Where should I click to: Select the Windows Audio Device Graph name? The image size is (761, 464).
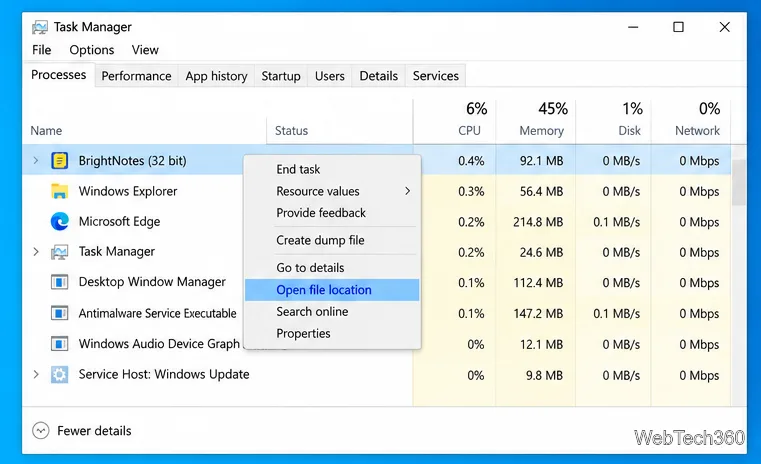pos(159,344)
